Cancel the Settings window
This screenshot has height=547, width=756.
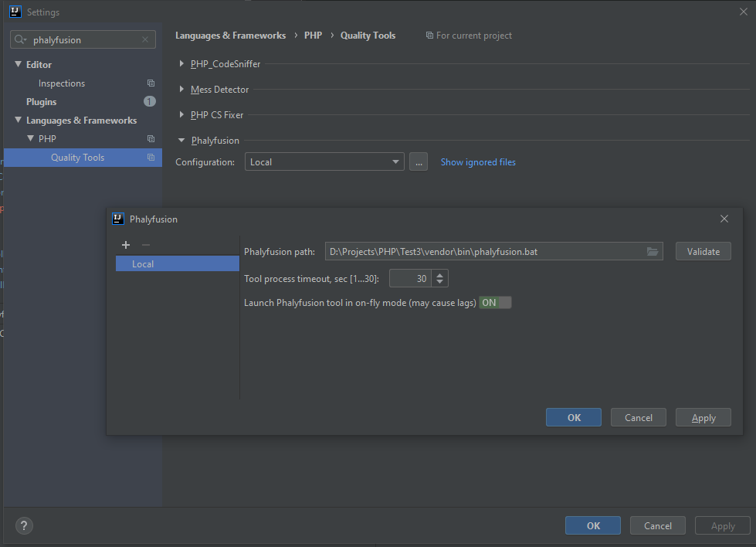(x=658, y=525)
